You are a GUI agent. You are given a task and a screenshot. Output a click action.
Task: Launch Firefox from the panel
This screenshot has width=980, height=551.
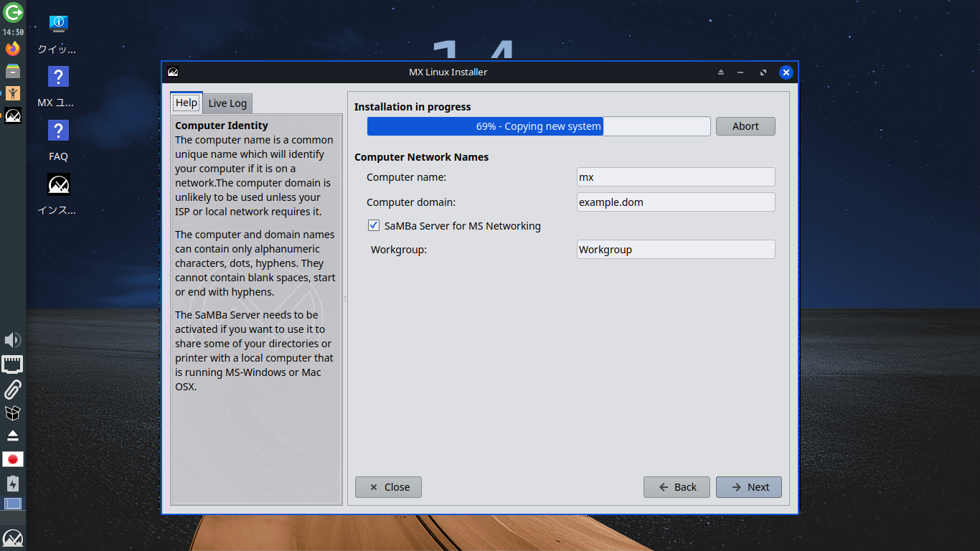coord(13,49)
